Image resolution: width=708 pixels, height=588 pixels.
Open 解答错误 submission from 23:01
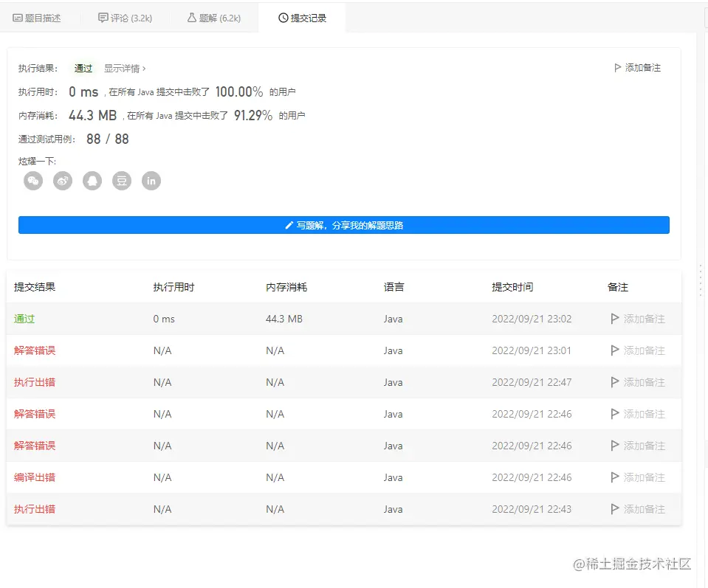point(34,350)
